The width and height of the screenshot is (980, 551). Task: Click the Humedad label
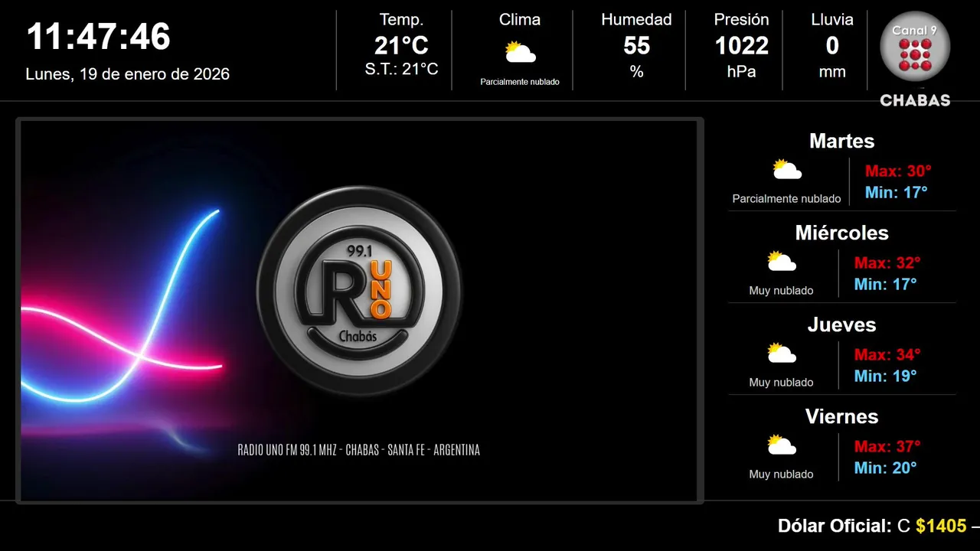pyautogui.click(x=636, y=20)
